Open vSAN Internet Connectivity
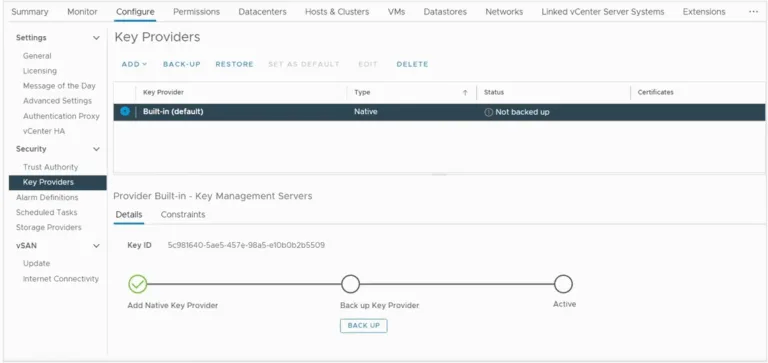 tap(61, 279)
